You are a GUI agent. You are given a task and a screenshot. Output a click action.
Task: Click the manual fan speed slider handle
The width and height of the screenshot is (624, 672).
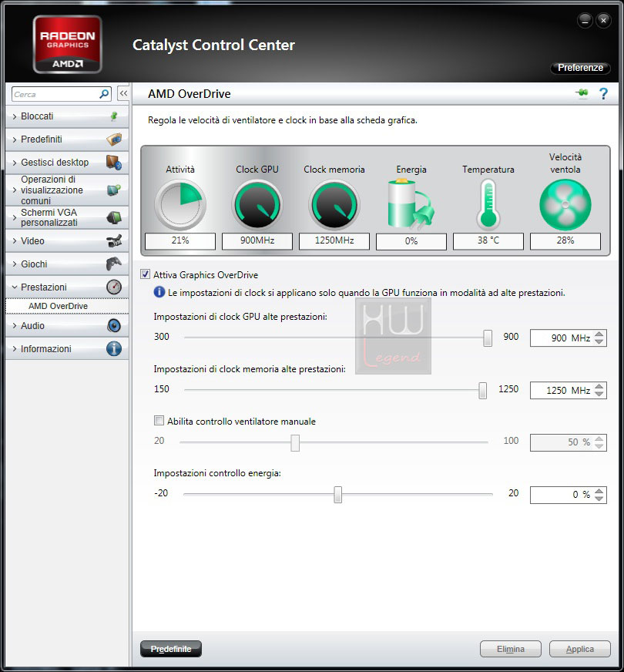click(x=295, y=442)
